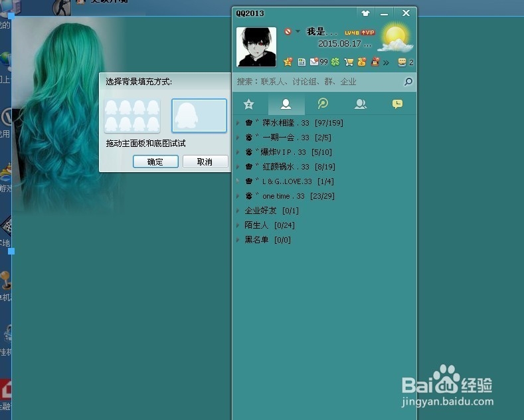Click the [97/159] count on 萍水相逢 row

(x=329, y=123)
